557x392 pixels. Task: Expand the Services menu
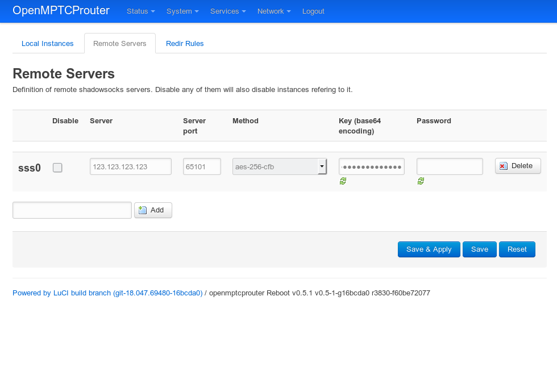click(227, 11)
